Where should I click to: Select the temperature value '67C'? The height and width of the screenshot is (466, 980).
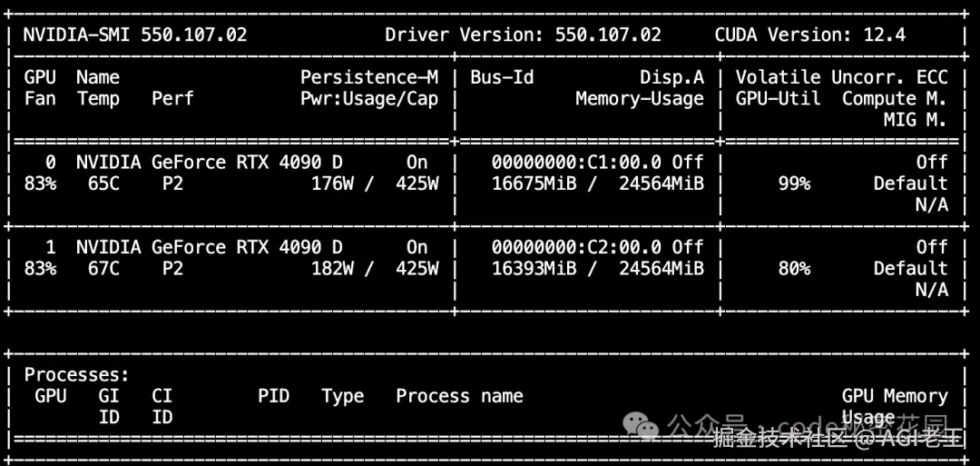pos(103,268)
